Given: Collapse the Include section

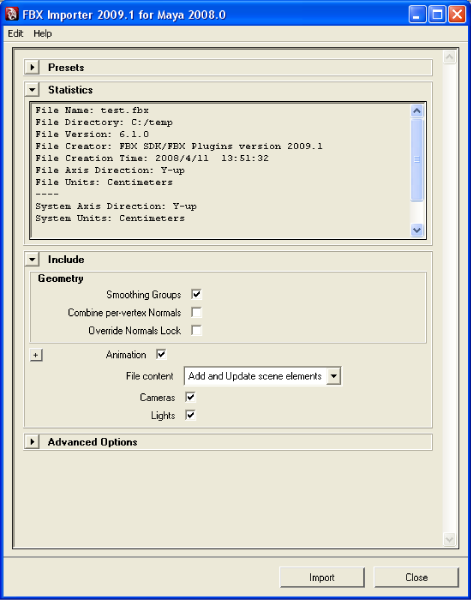Looking at the screenshot, I should pos(33,260).
